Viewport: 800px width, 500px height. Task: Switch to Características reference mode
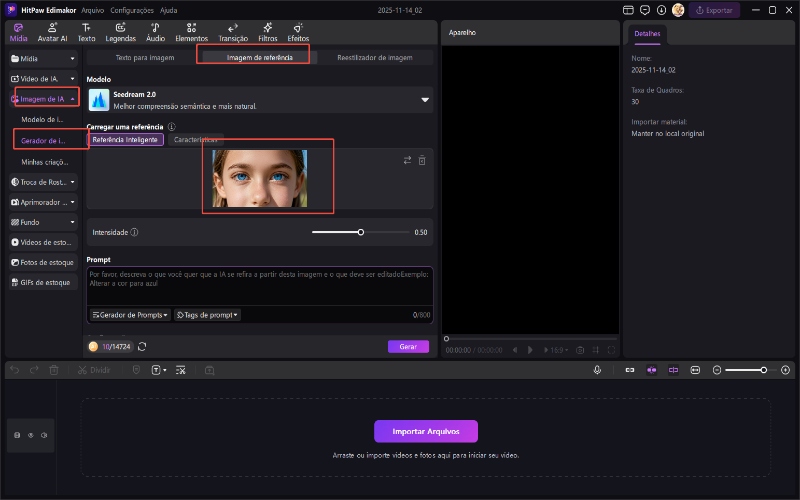point(195,140)
